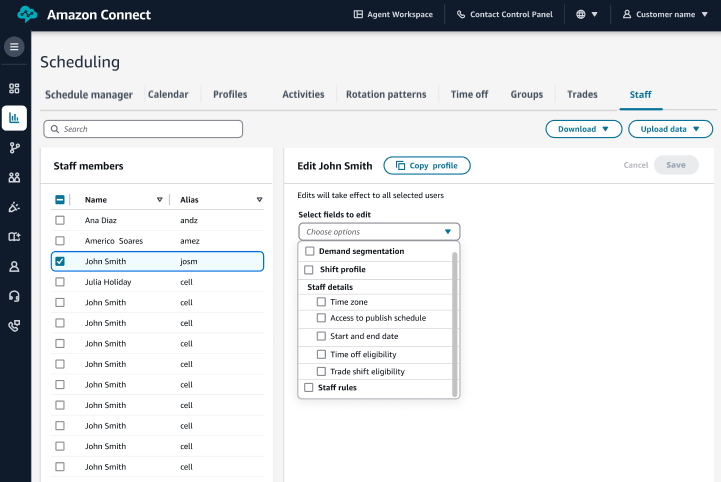
Task: Switch to the Rotation patterns tab
Action: (x=386, y=95)
